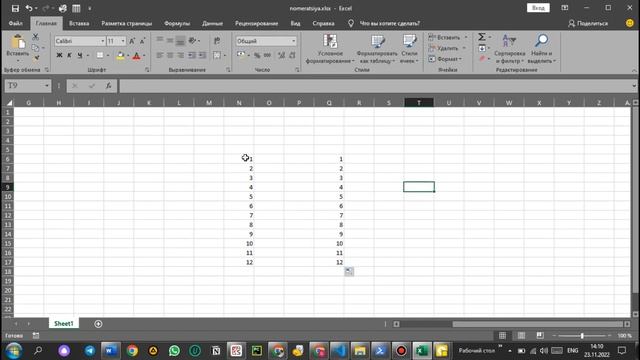The height and width of the screenshot is (360, 640).
Task: Click the zoom slider handle
Action: (x=582, y=336)
